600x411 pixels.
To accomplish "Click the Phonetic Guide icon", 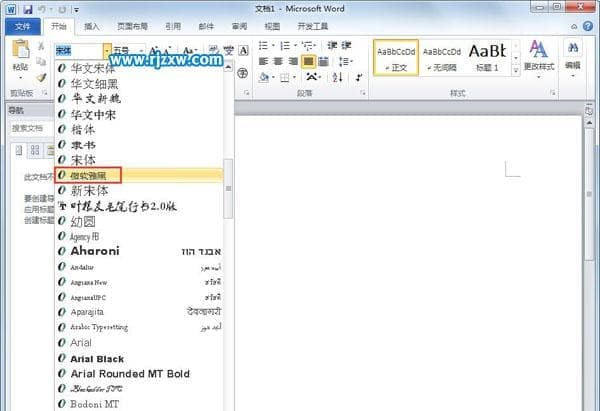I will click(229, 51).
